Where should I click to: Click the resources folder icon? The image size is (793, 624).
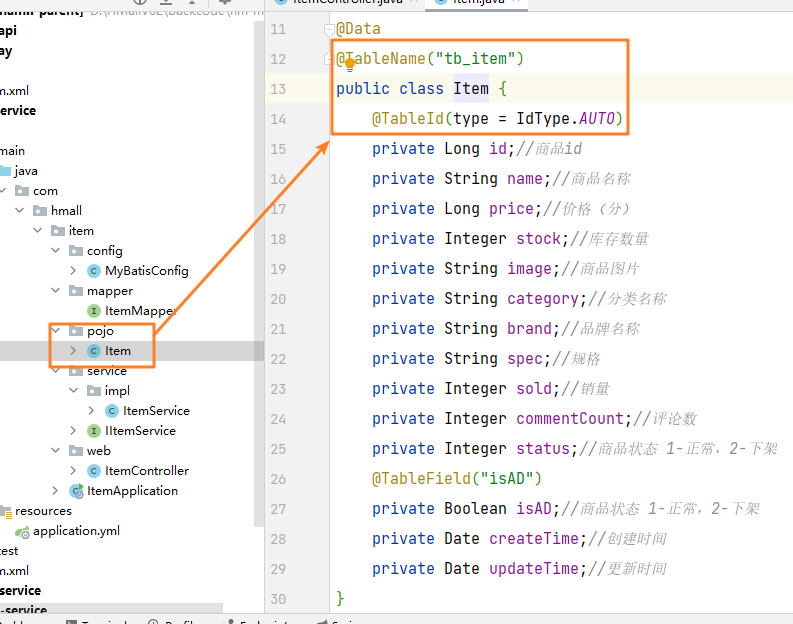pos(6,512)
